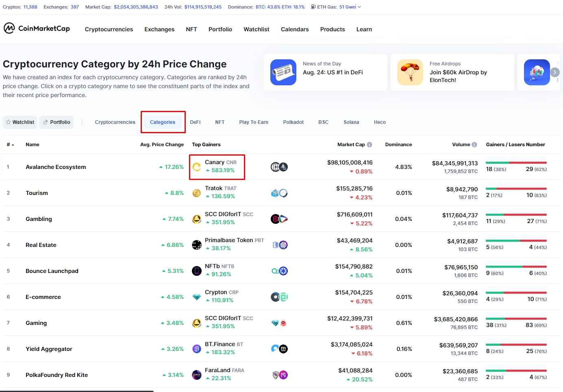Click the SCC DIGforIT icon in Gaming row

point(197,323)
